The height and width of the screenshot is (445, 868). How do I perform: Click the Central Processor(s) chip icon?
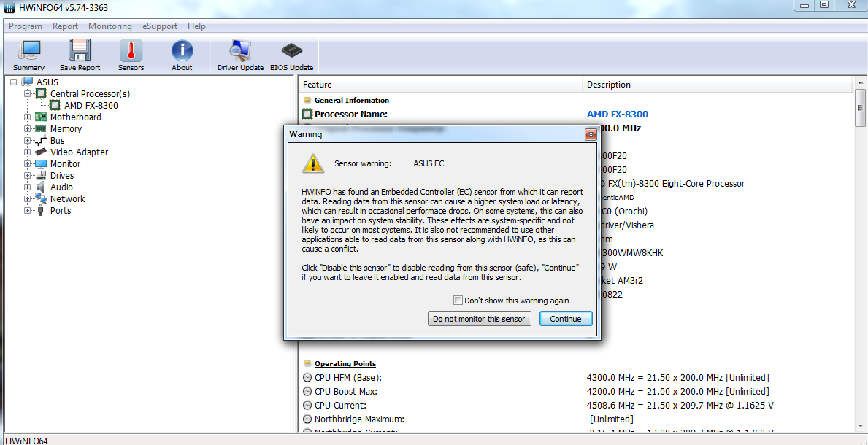(42, 93)
